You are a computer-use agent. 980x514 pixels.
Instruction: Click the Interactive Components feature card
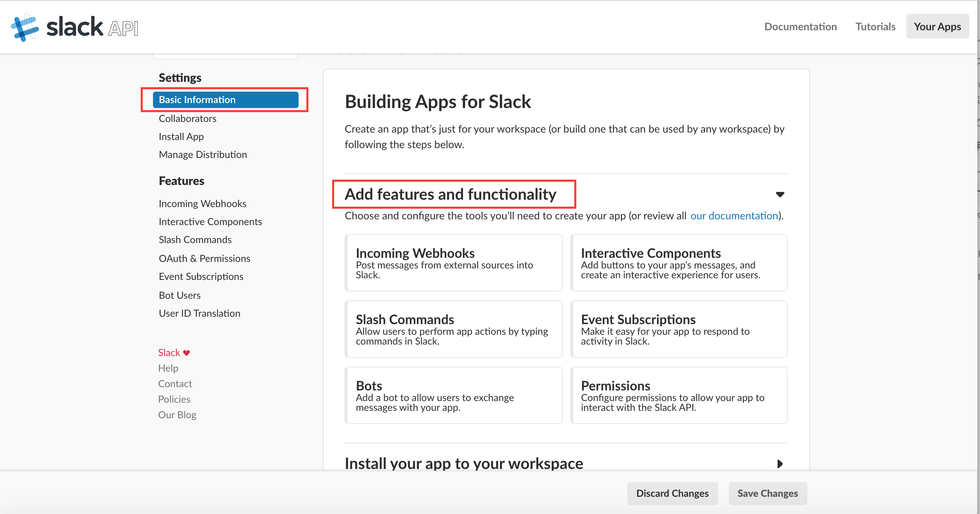(x=679, y=263)
